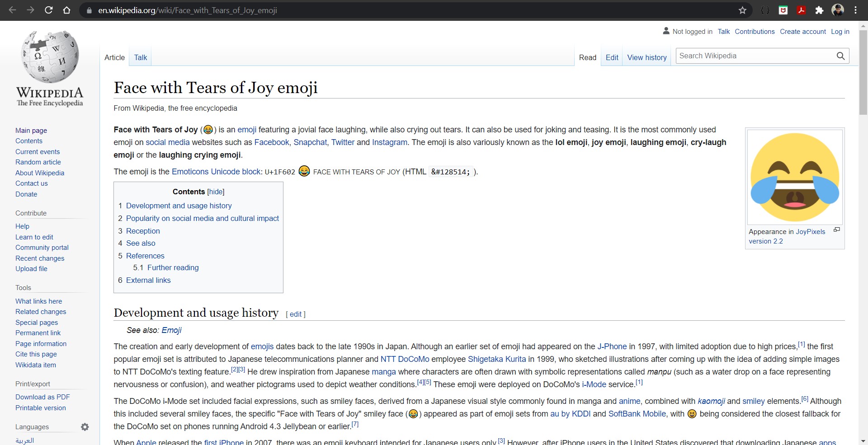Open the browser home page icon
The image size is (868, 445).
point(67,10)
